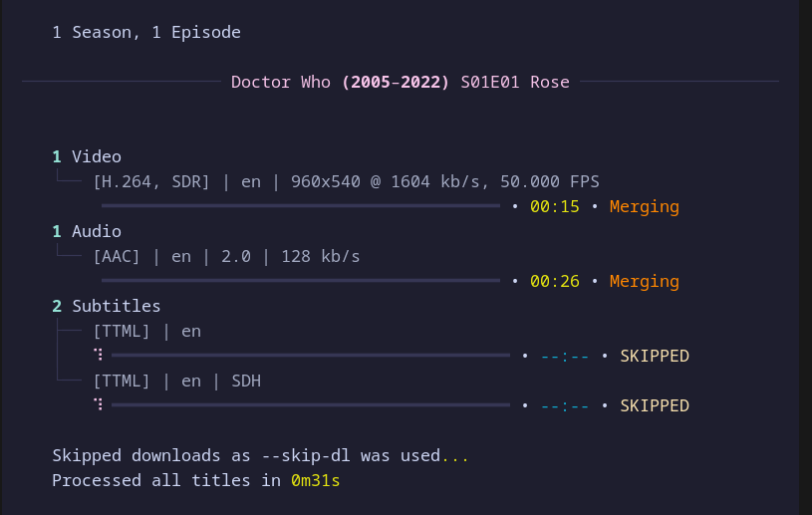812x515 pixels.
Task: Click the "[TTML] | en | SDH" subtitle entry
Action: pyautogui.click(x=176, y=381)
